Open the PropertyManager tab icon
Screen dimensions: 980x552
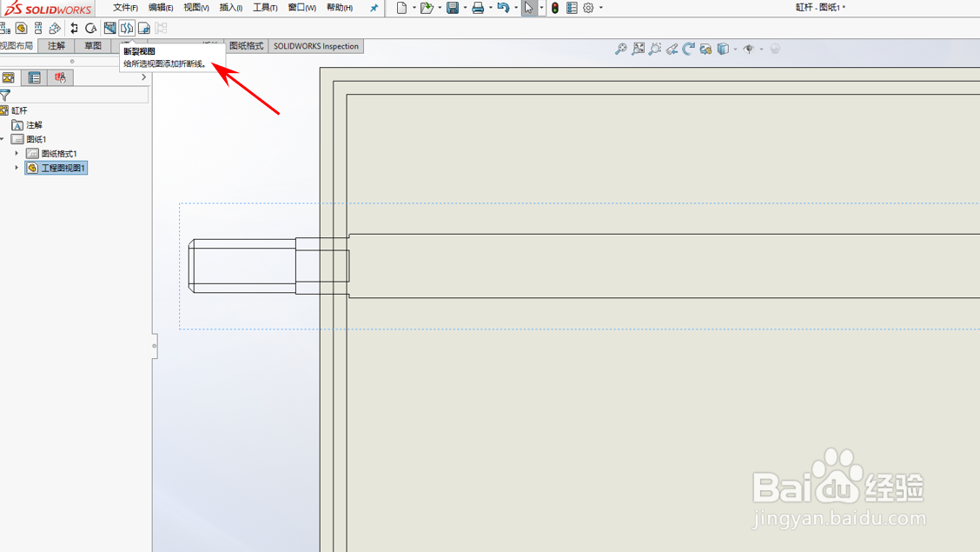point(35,77)
